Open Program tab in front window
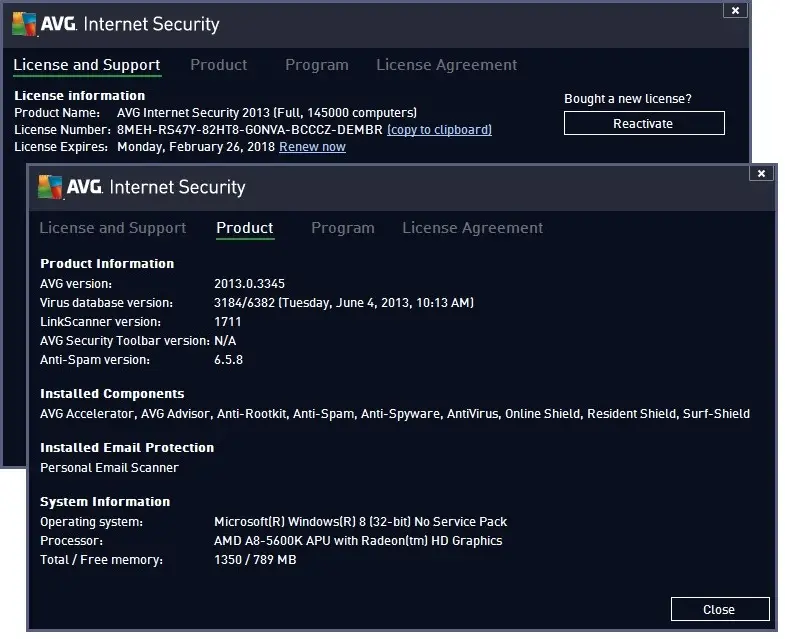Image resolution: width=785 pixels, height=639 pixels. [x=342, y=228]
